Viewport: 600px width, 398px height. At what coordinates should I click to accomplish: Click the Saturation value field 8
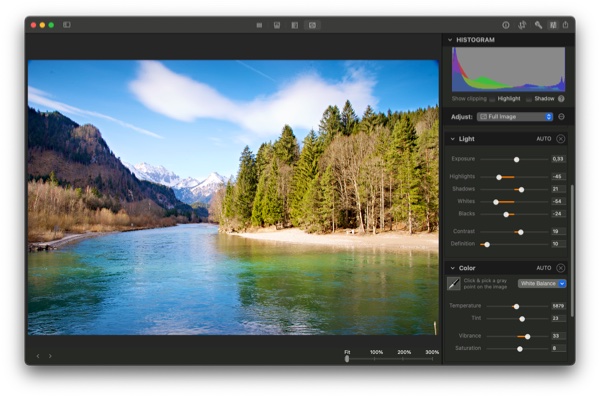[558, 348]
